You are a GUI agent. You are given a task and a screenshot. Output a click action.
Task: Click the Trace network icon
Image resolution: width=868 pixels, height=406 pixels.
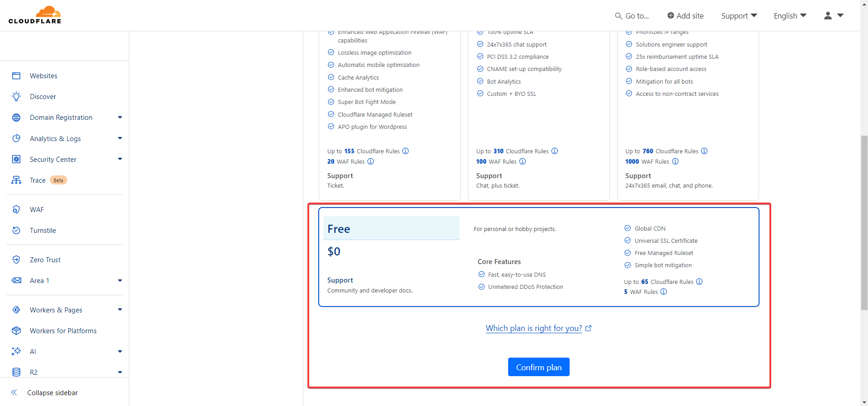click(16, 180)
